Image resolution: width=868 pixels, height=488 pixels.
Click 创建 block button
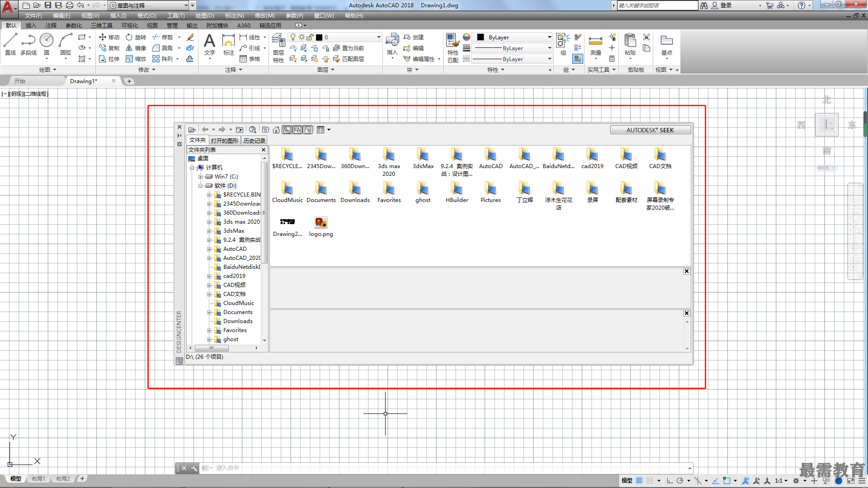414,37
